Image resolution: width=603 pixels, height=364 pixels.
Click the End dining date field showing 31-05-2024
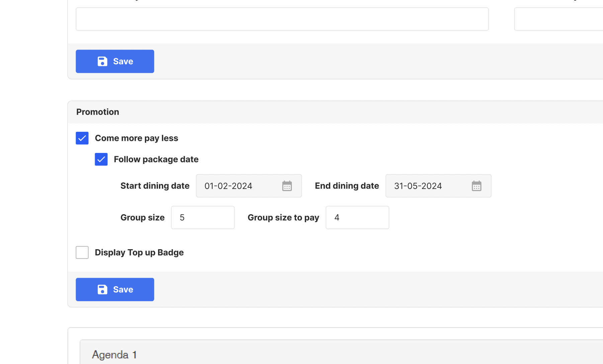(428, 186)
